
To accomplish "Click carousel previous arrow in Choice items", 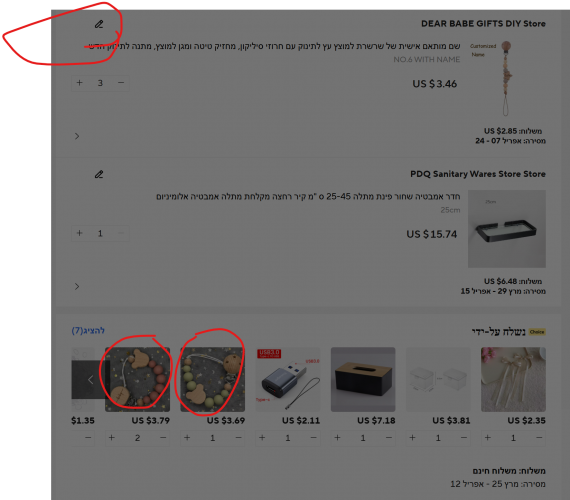I will point(89,380).
